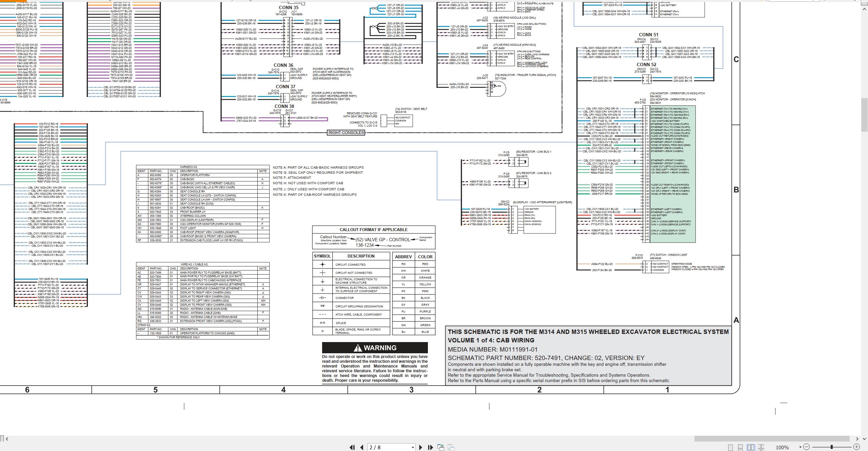Click the SCHEMATIC PART NUMBER: 520-7491 line

[x=546, y=358]
